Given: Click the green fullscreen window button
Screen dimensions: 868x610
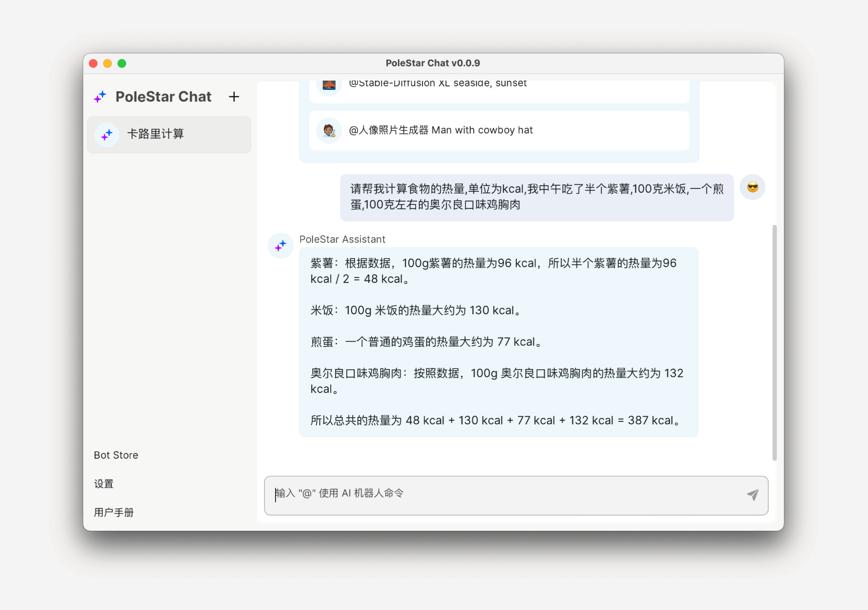Looking at the screenshot, I should pyautogui.click(x=122, y=64).
